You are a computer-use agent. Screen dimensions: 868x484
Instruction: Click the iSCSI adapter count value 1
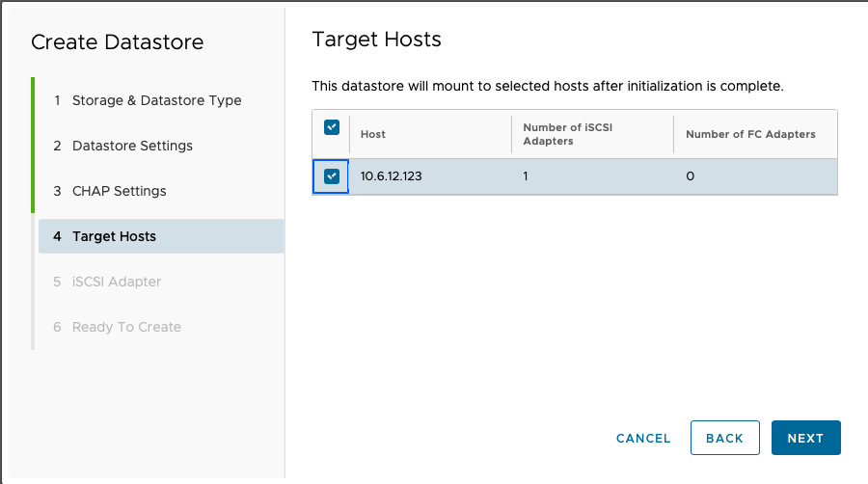point(527,176)
